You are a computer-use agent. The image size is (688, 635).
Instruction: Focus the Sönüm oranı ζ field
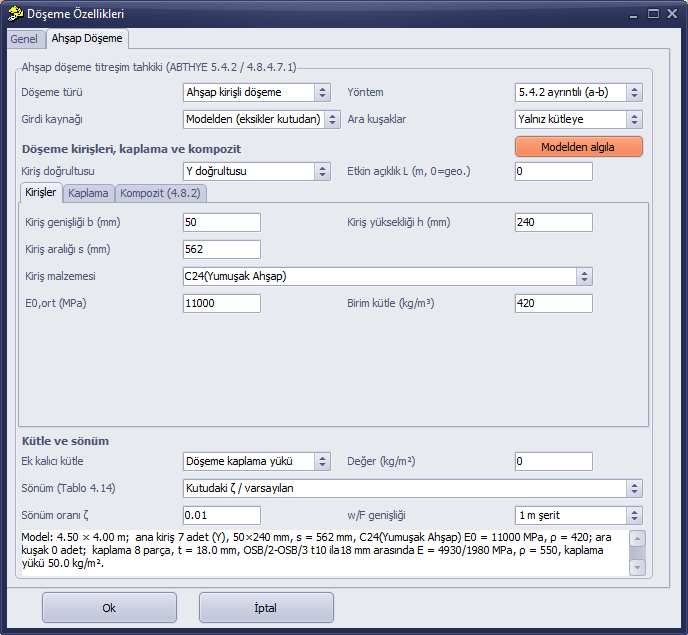(222, 516)
